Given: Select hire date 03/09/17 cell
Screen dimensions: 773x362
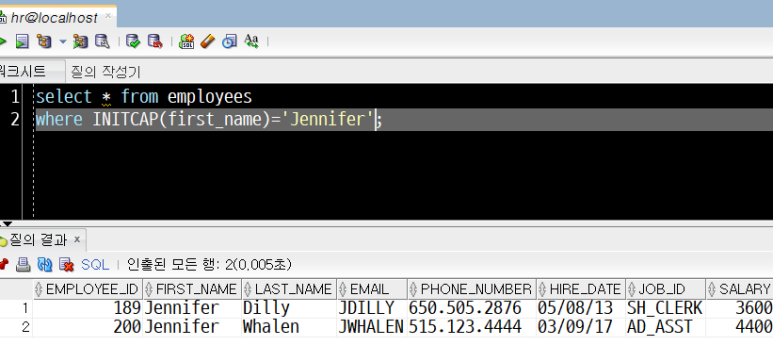Looking at the screenshot, I should (x=581, y=327).
